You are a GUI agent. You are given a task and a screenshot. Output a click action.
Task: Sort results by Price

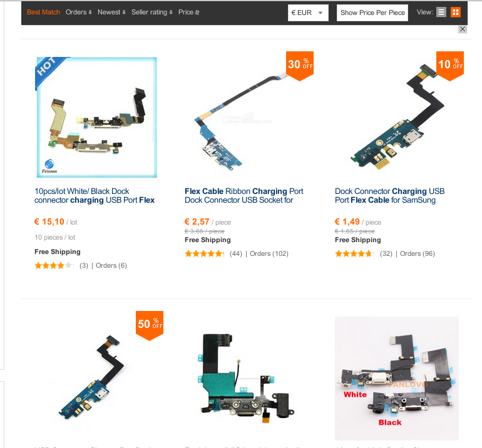coord(189,13)
